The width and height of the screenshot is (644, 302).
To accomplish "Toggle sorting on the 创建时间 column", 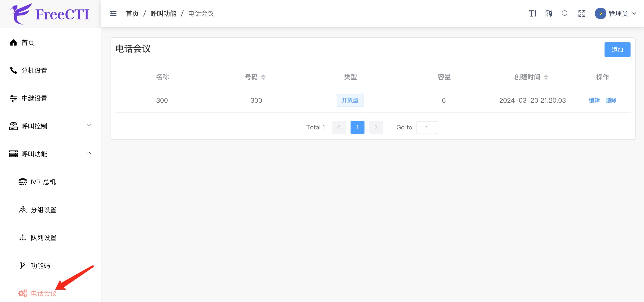I will coord(546,77).
